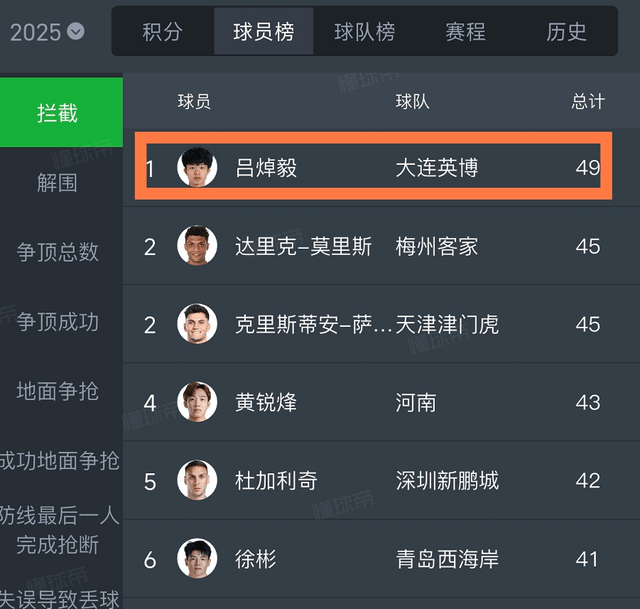Open 克里斯蒂安 player avatar
The width and height of the screenshot is (640, 609).
(197, 324)
